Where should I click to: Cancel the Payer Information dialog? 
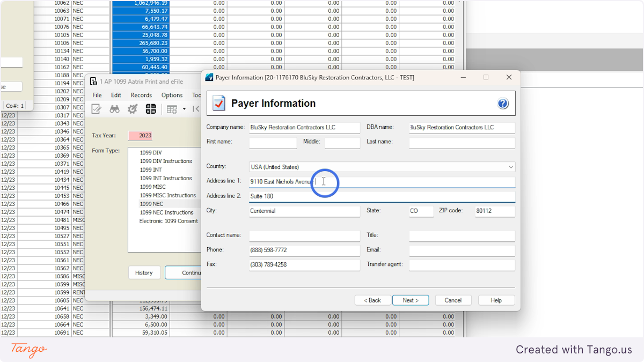click(453, 300)
